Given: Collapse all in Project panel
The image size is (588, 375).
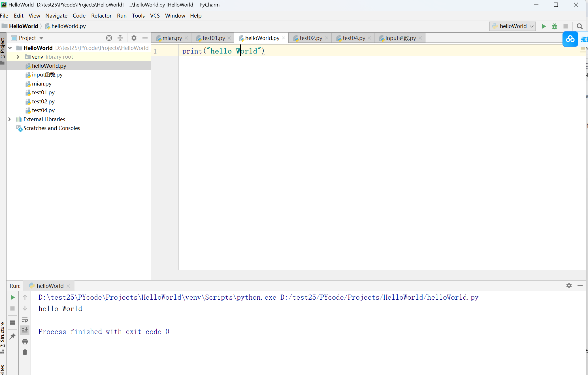Looking at the screenshot, I should [120, 38].
